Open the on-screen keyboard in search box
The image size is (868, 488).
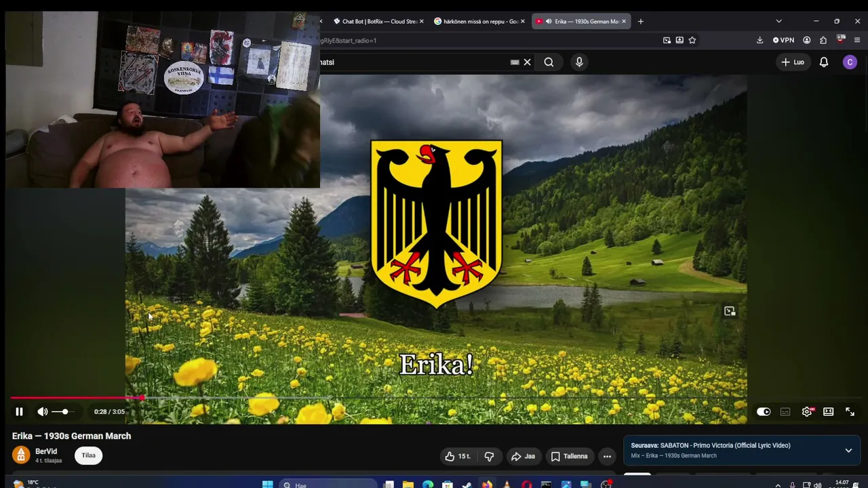[515, 62]
